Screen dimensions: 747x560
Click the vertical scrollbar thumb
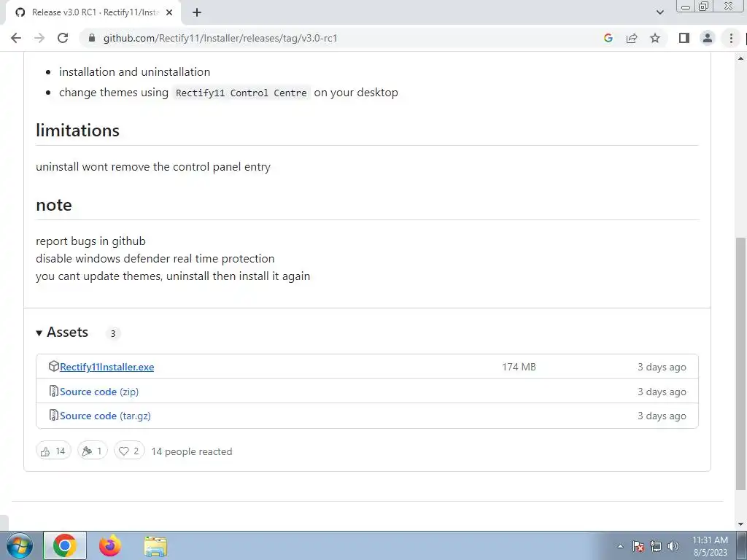coord(741,364)
